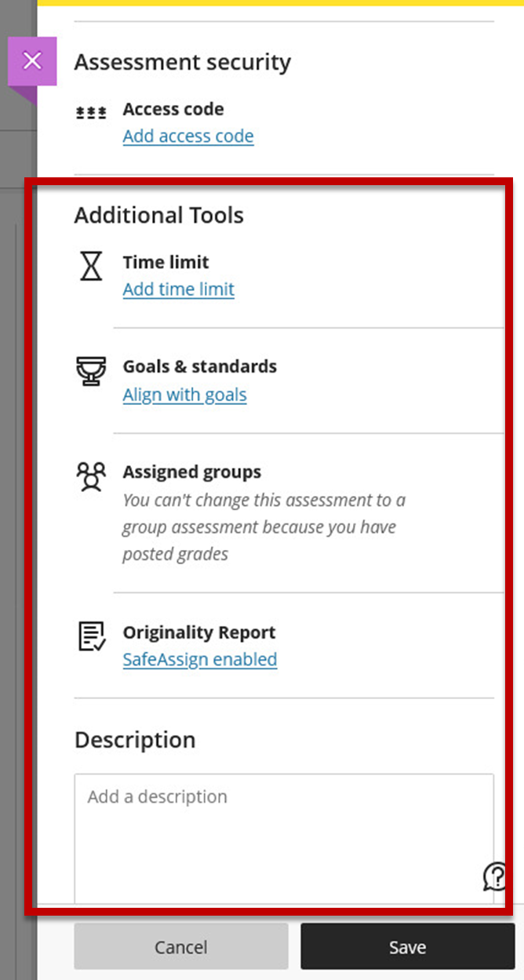524x980 pixels.
Task: Open the Add time limit link
Action: click(179, 290)
